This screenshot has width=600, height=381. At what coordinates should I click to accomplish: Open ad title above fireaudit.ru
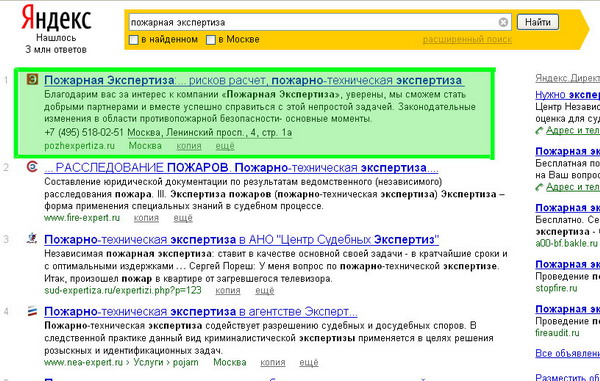(567, 309)
